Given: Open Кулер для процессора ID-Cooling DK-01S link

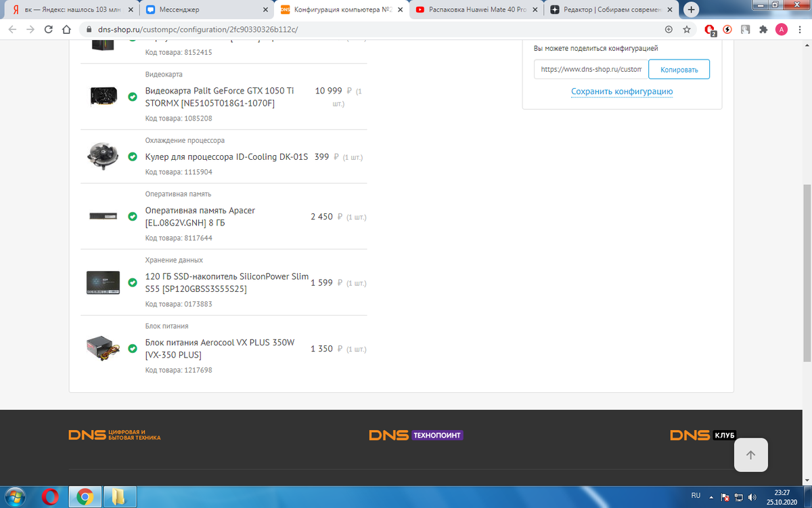Looking at the screenshot, I should 227,156.
